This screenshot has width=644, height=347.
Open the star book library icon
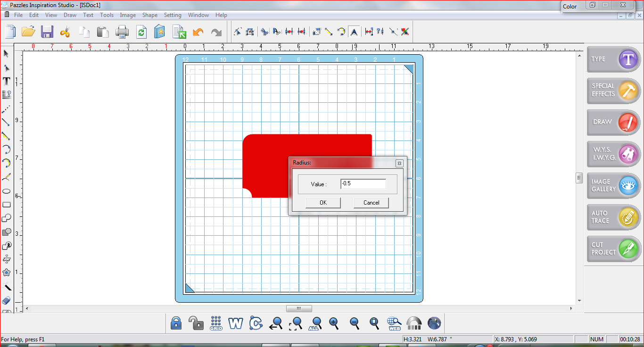click(159, 32)
